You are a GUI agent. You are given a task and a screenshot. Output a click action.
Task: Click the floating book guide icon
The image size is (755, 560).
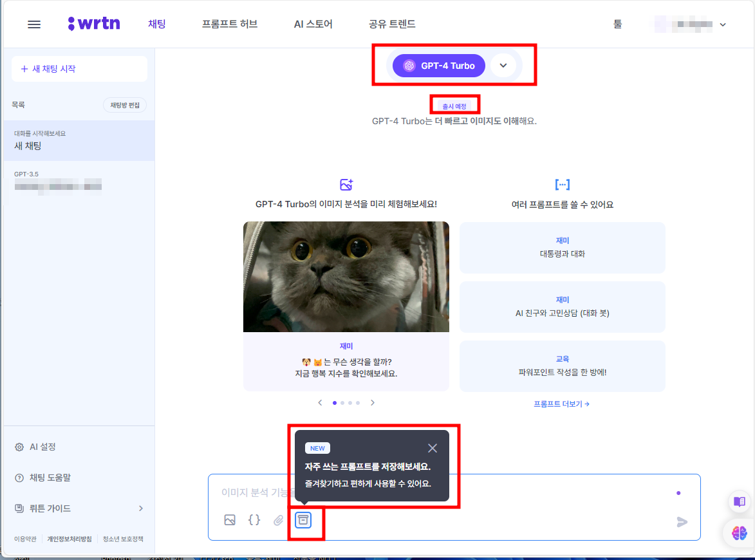pos(739,501)
